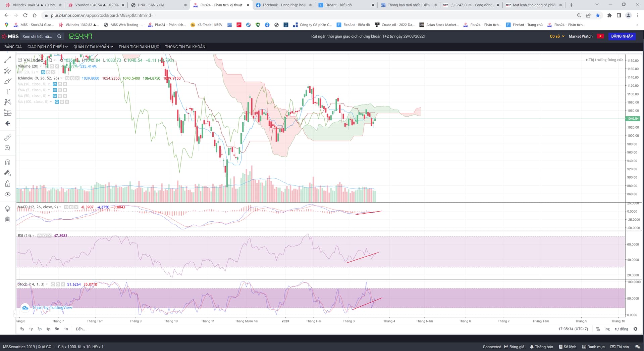The height and width of the screenshot is (351, 644).
Task: Click the browser back arrow
Action: [x=6, y=15]
